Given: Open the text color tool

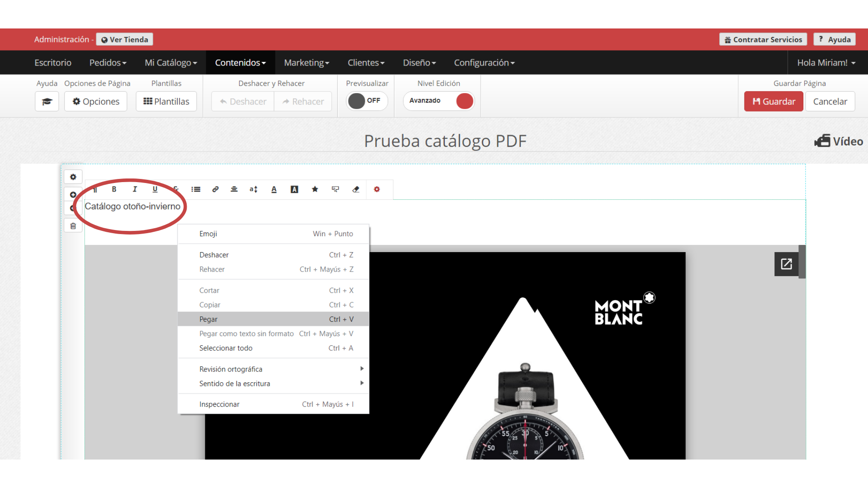Looking at the screenshot, I should tap(274, 189).
